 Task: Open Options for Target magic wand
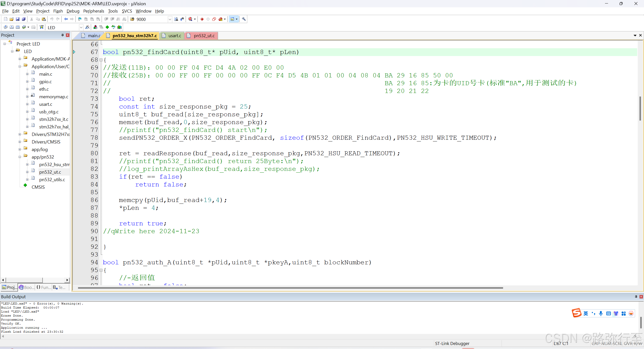coord(87,27)
